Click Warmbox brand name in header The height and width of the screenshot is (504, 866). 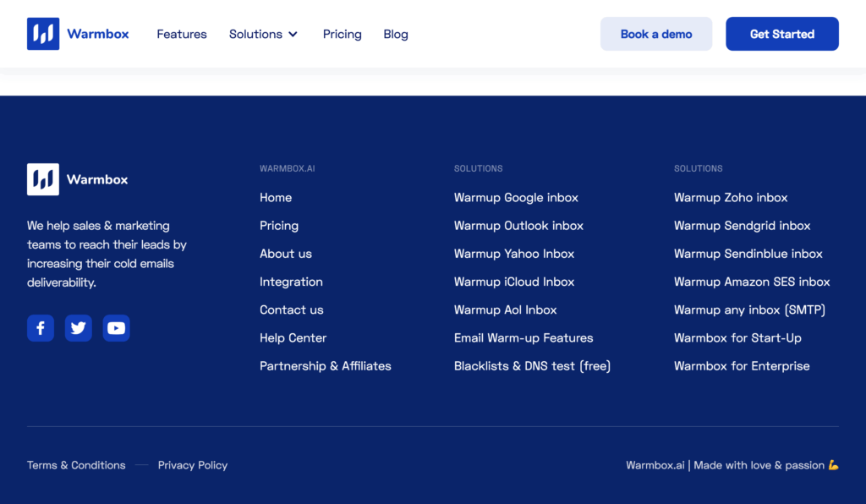click(x=98, y=34)
